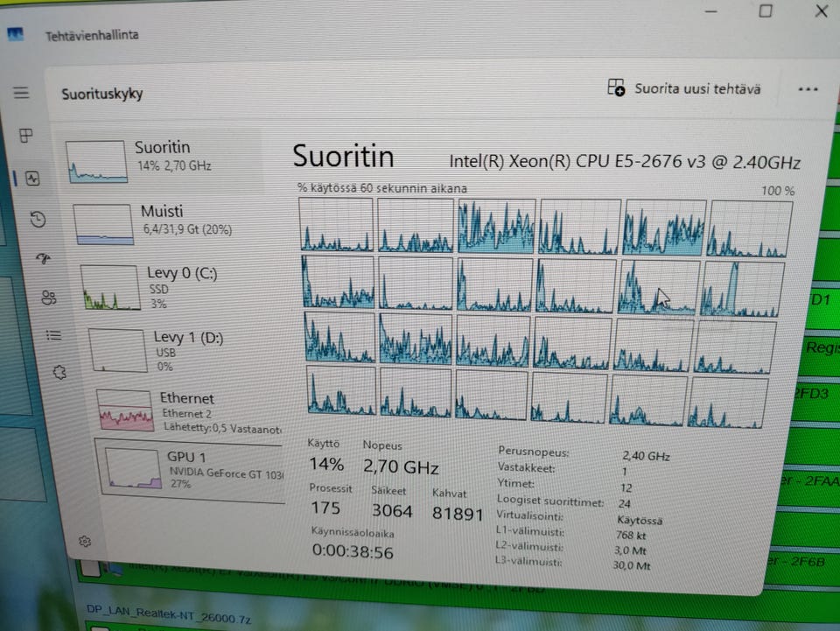The width and height of the screenshot is (840, 631).
Task: Click the Käyttö value 14%
Action: click(326, 463)
